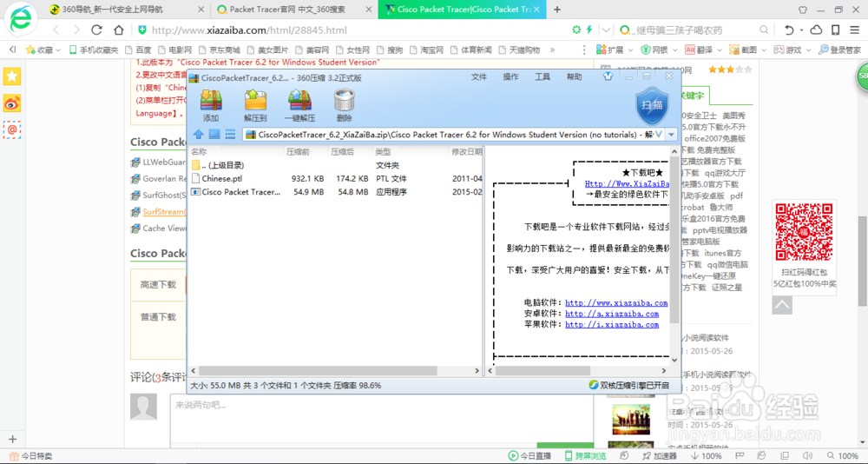Switch to list detail view in 360压缩

pos(230,134)
